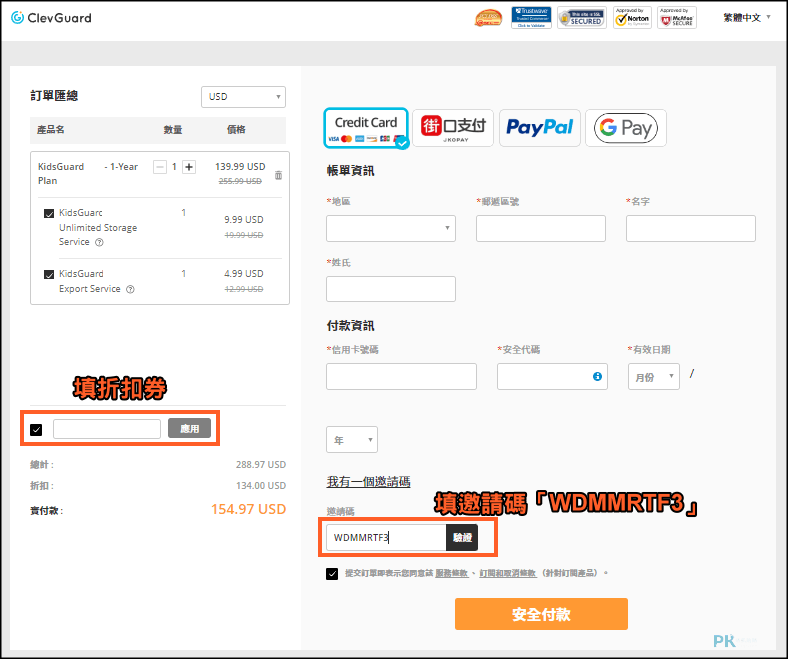Click the SSL Secured badge

[582, 18]
